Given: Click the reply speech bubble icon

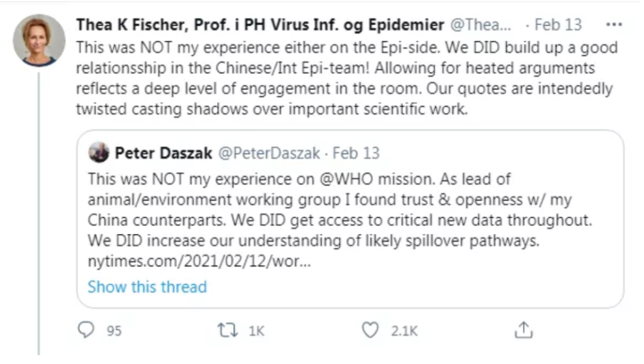Looking at the screenshot, I should pos(86,330).
